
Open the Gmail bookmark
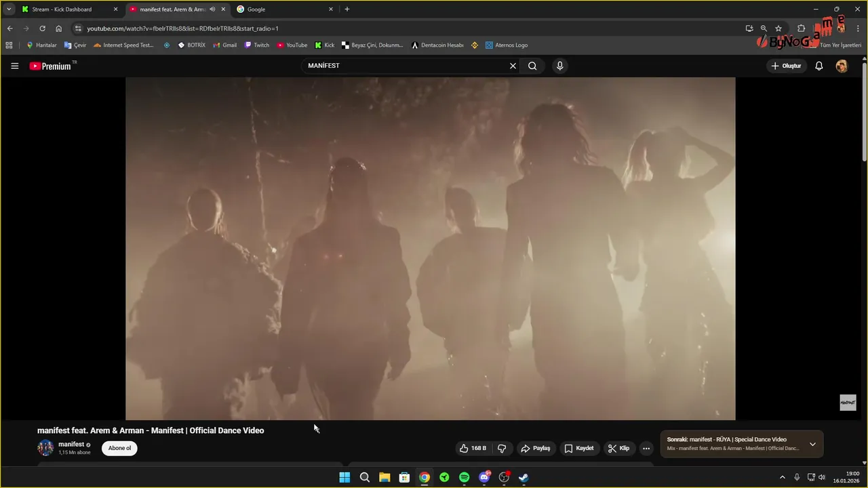click(224, 45)
